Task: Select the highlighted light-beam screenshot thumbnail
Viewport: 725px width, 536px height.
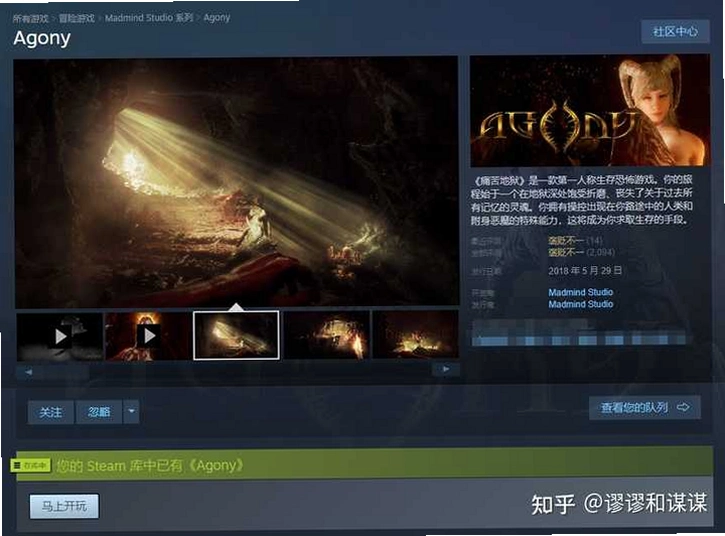Action: coord(236,335)
